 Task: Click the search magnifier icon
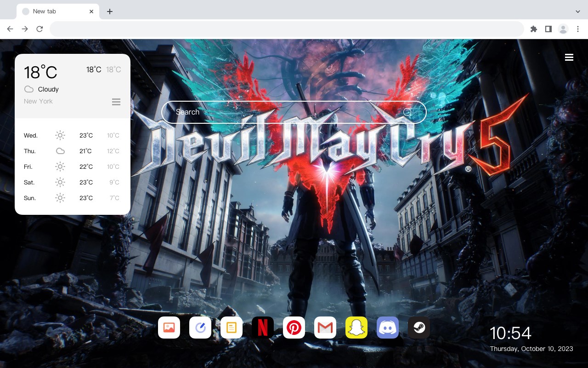(x=407, y=112)
